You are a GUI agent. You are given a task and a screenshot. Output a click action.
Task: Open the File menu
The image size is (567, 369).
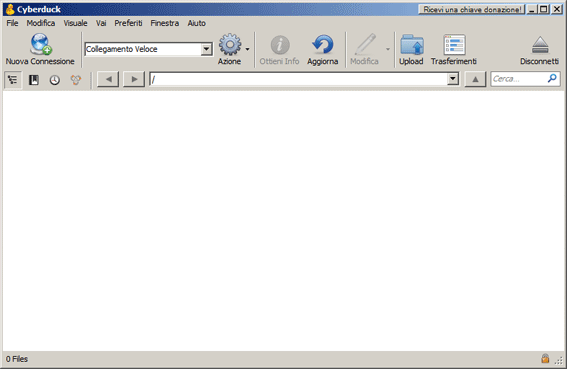[12, 23]
